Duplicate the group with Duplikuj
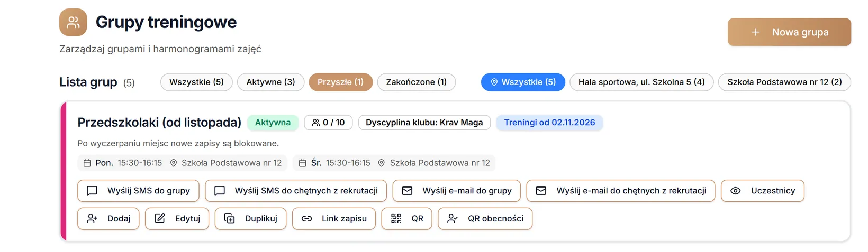868x252 pixels. (251, 218)
